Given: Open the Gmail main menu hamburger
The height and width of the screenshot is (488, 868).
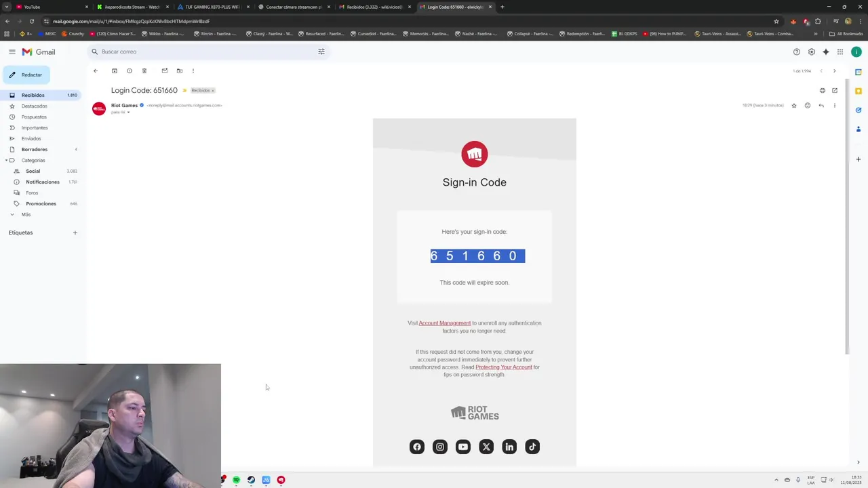Looking at the screenshot, I should click(12, 52).
